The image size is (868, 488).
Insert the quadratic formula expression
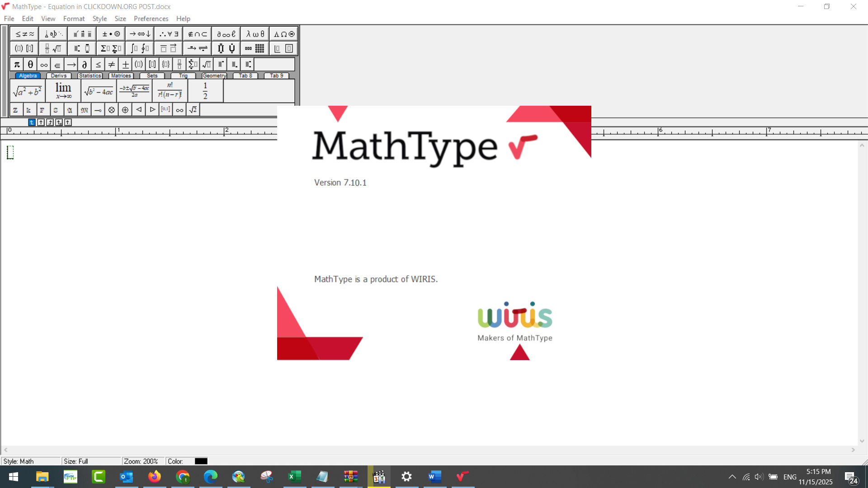[x=134, y=90]
